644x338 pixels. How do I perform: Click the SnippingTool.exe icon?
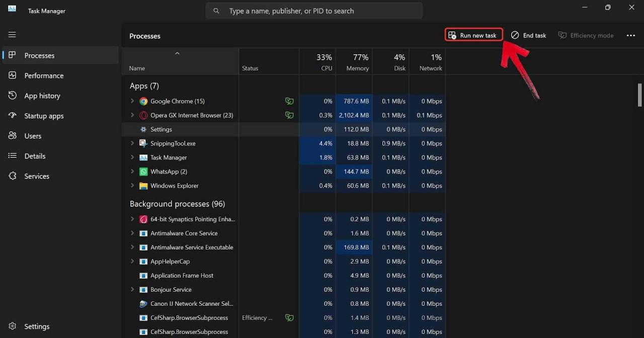click(143, 143)
